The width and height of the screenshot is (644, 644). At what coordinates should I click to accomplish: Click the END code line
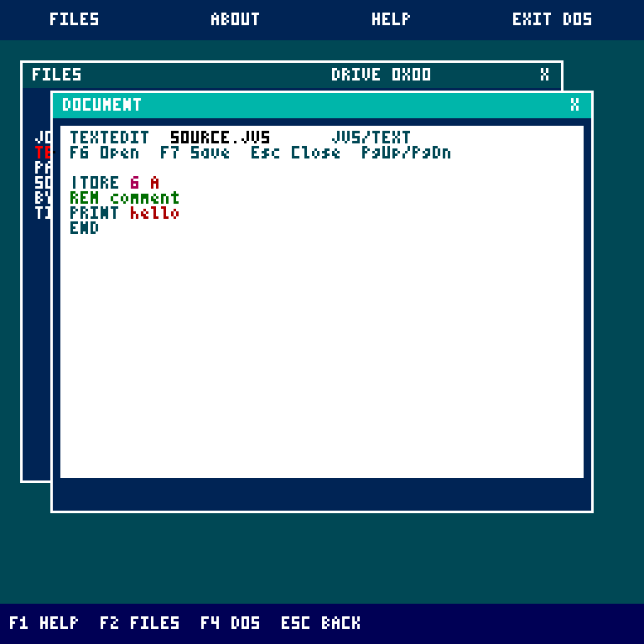click(x=84, y=228)
